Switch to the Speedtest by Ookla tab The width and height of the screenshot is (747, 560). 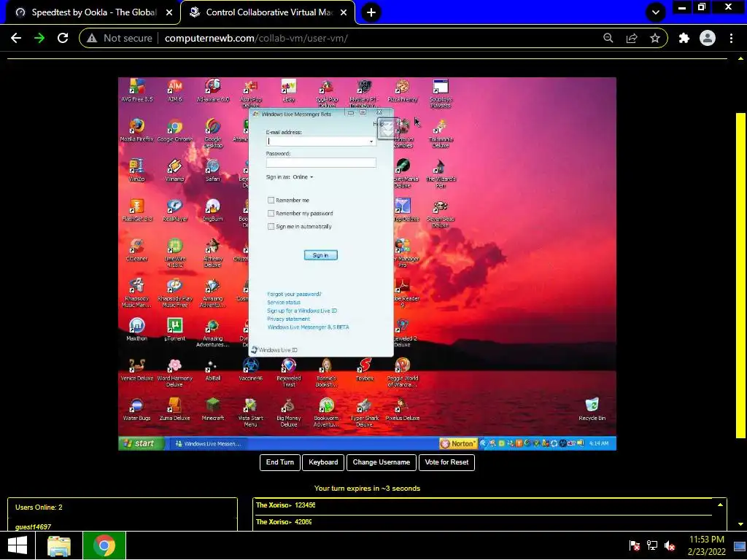94,12
